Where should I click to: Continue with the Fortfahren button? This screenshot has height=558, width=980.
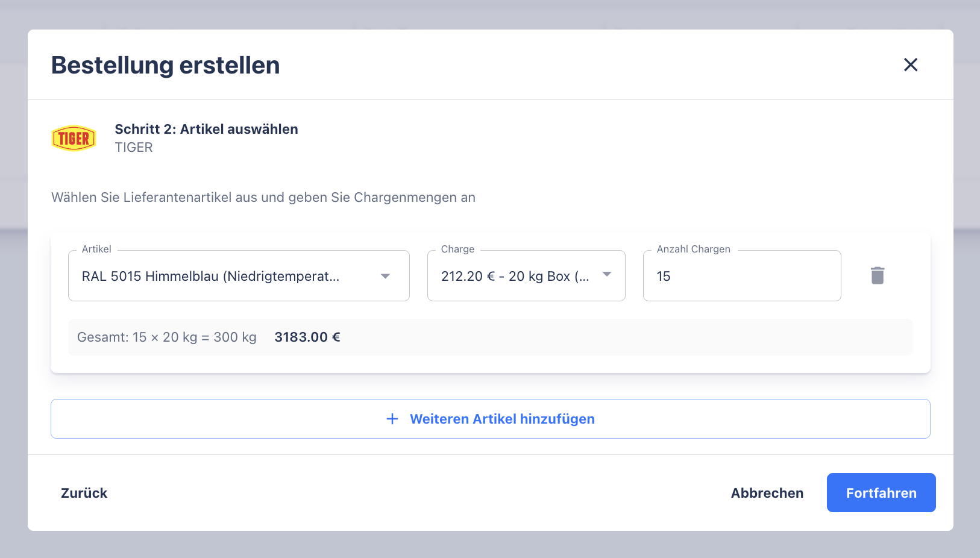click(881, 493)
